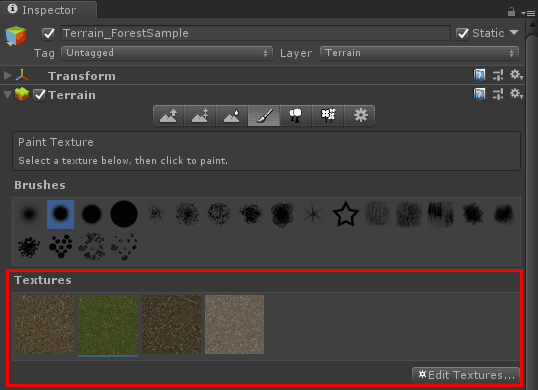
Task: Choose the small faint speckle brush
Action: [155, 214]
